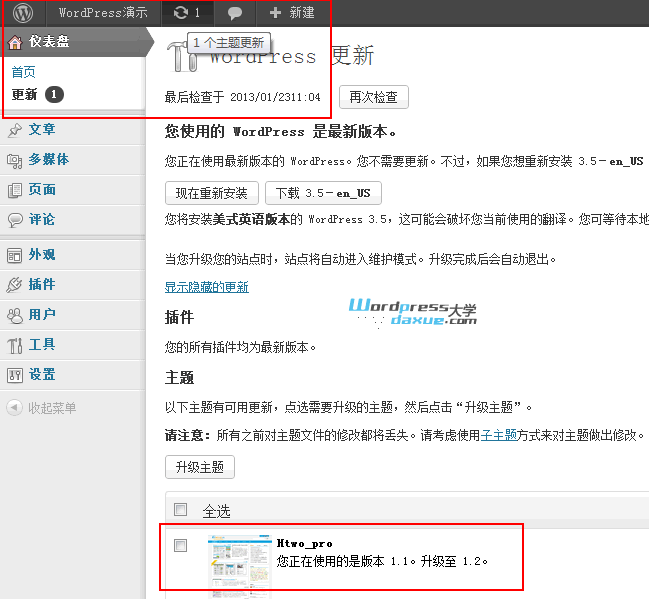Open the 仪表盘 dashboard menu
Image resolution: width=649 pixels, height=599 pixels.
pos(77,42)
